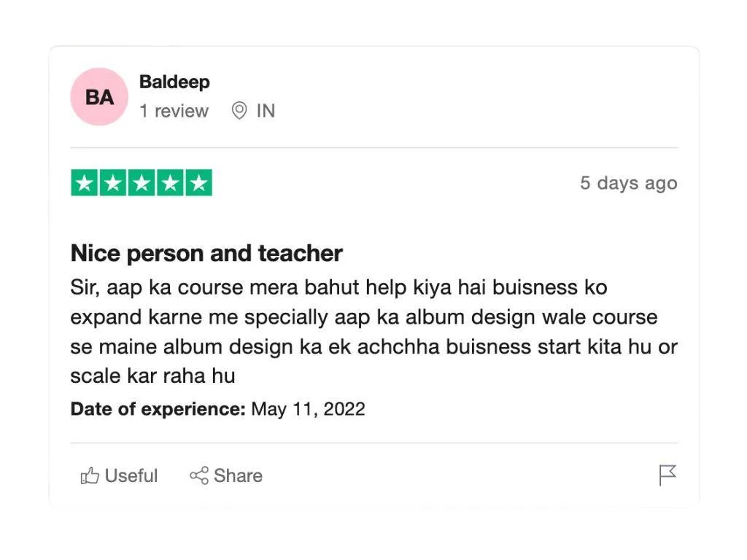Click the '1 review' count text
The width and height of the screenshot is (747, 560).
click(174, 111)
